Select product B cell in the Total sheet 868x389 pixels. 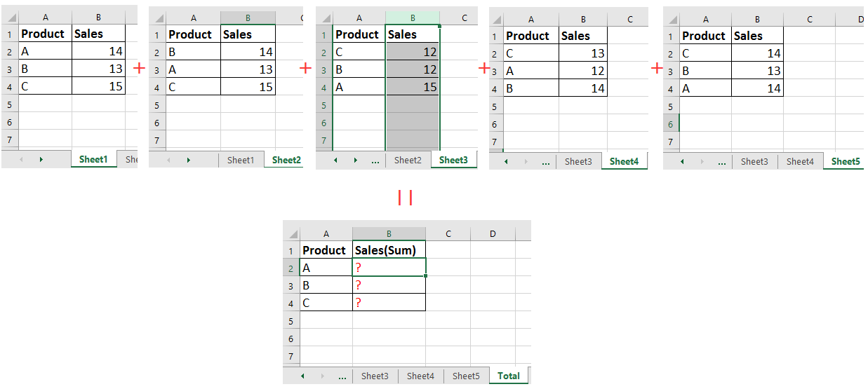(326, 285)
